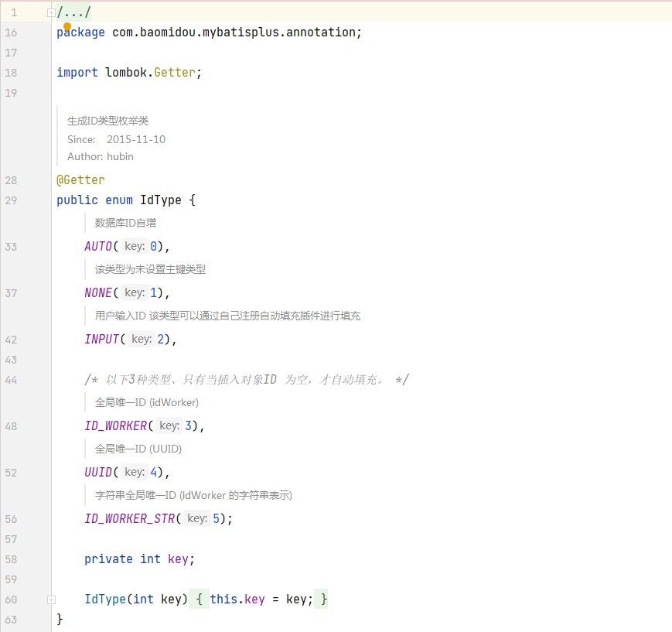This screenshot has width=672, height=632.
Task: Click the yellow intention lightbulb icon
Action: 67,27
